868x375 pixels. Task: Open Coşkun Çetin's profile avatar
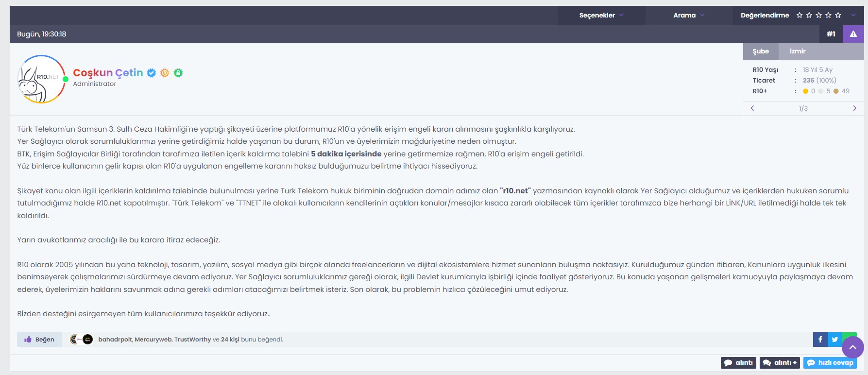pos(42,79)
